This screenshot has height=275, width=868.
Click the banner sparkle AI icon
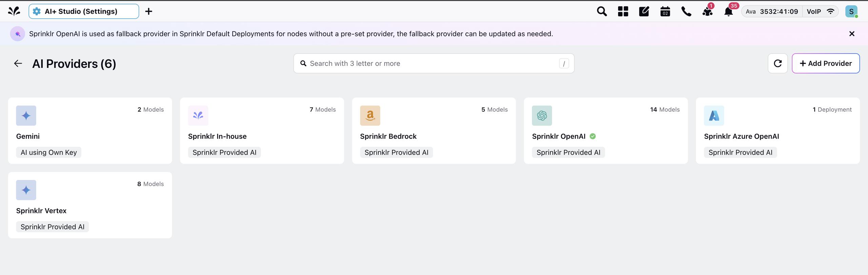coord(18,34)
